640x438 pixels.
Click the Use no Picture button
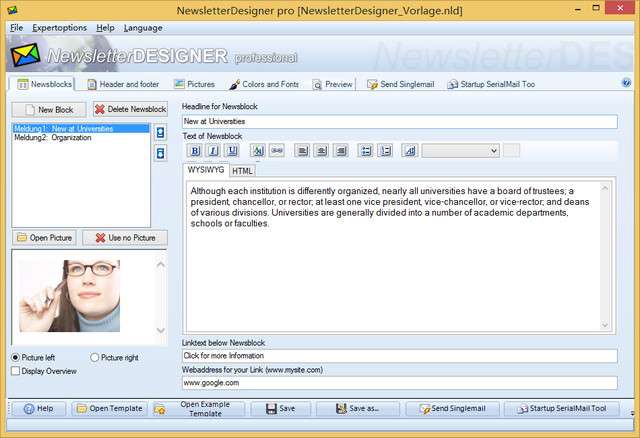[125, 238]
